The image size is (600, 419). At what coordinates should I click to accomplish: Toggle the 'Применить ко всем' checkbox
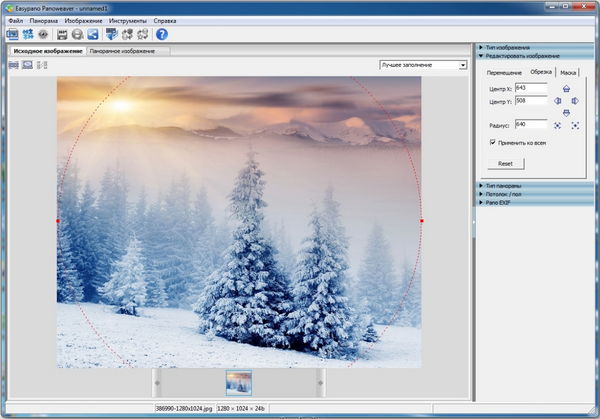(x=492, y=143)
